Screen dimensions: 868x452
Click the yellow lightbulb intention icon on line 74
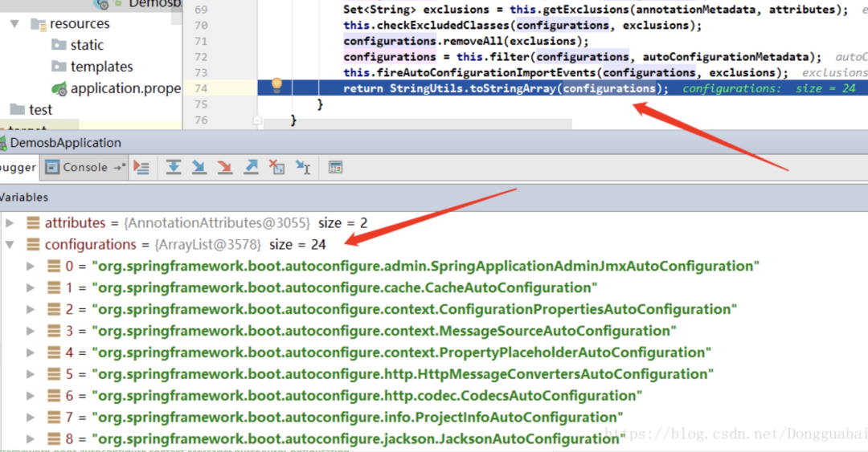[276, 84]
